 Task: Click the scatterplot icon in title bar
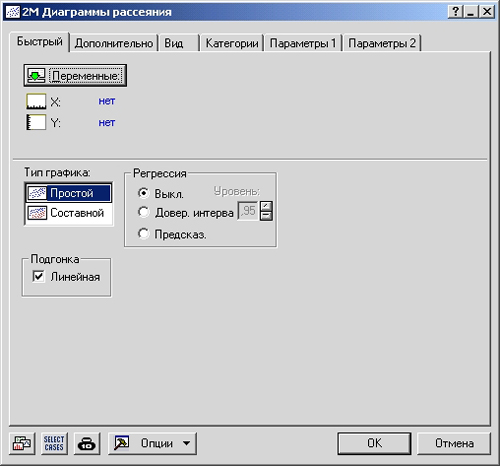click(13, 12)
